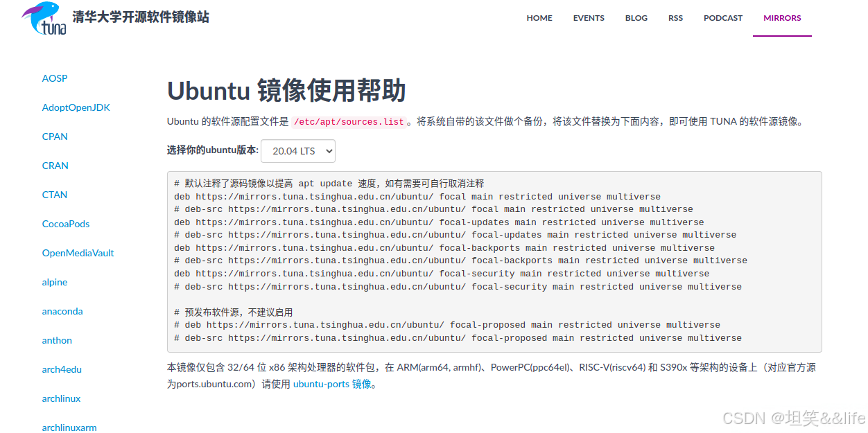
Task: Click the commented deb-src focal-proposed line
Action: [458, 338]
